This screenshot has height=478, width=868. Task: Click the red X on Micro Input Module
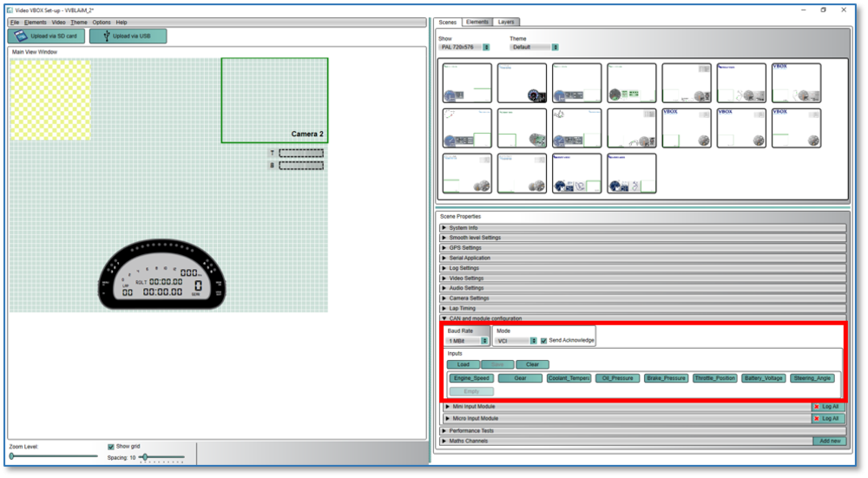(x=817, y=419)
